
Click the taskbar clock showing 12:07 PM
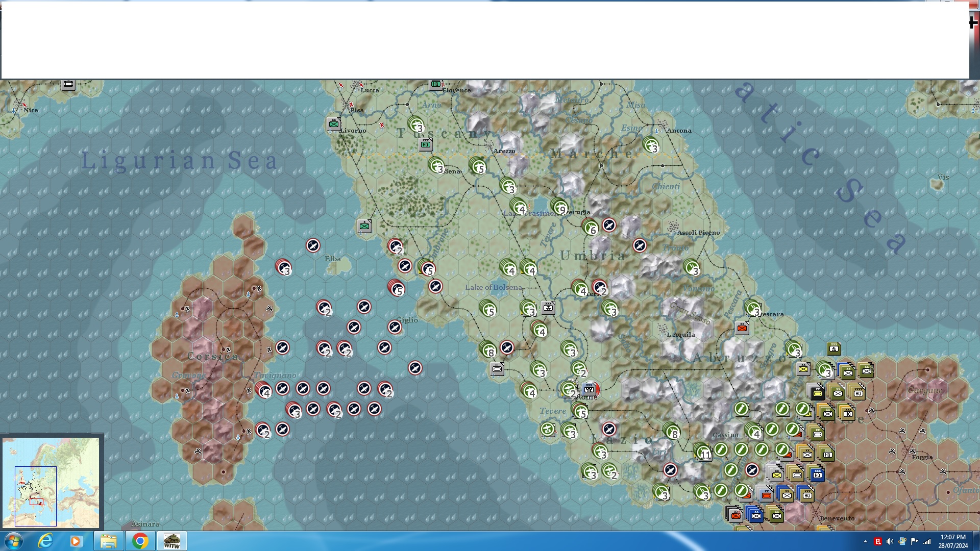click(952, 541)
